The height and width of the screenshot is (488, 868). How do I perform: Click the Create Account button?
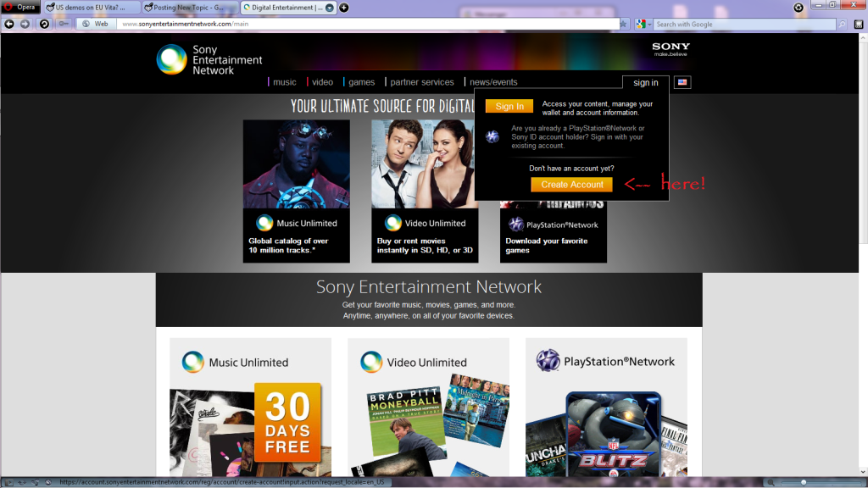572,185
